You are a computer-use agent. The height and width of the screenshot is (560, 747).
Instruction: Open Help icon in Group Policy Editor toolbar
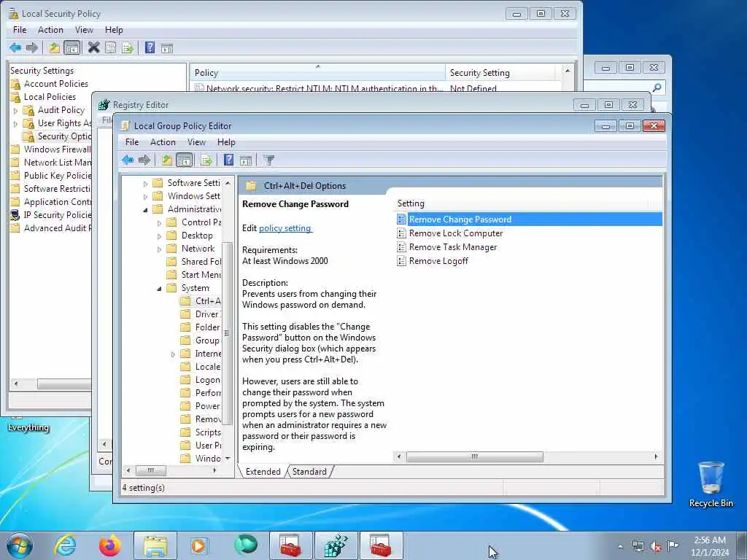coord(228,160)
